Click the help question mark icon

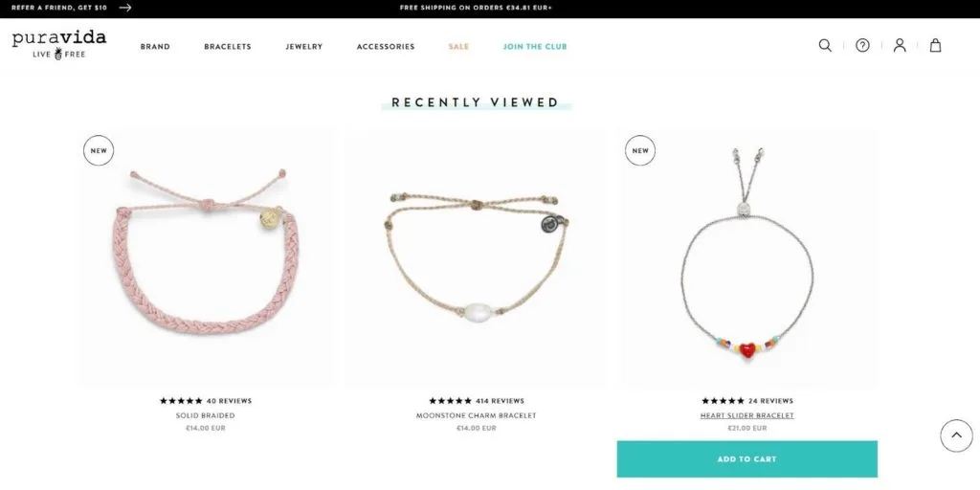tap(862, 46)
